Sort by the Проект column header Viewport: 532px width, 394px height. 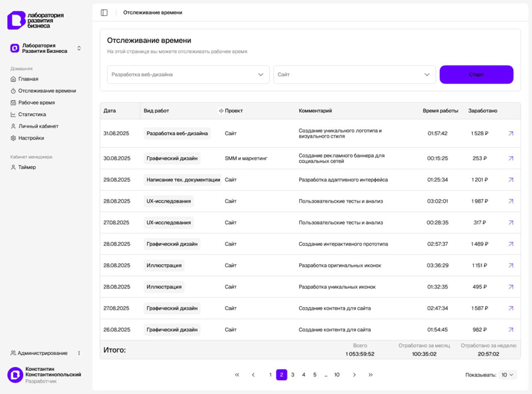tap(233, 111)
